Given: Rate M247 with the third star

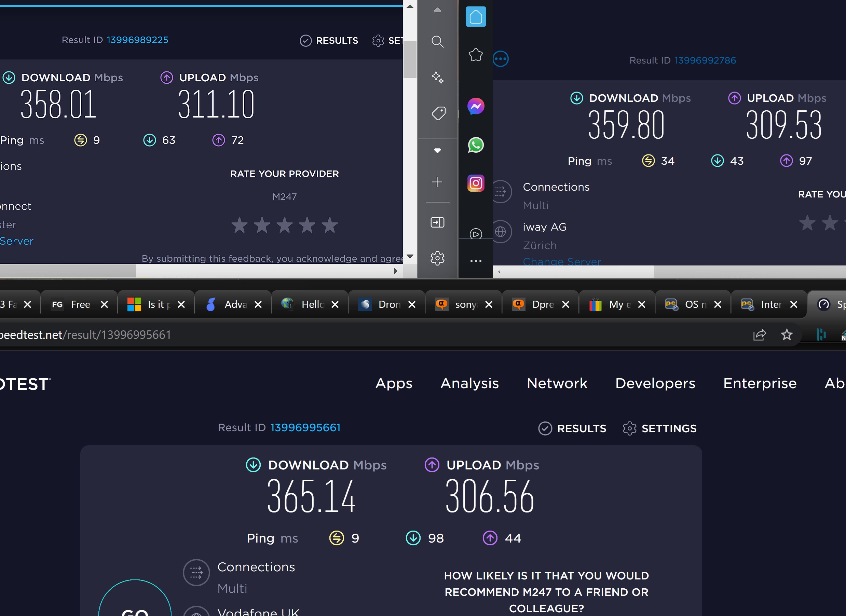Looking at the screenshot, I should click(x=285, y=225).
